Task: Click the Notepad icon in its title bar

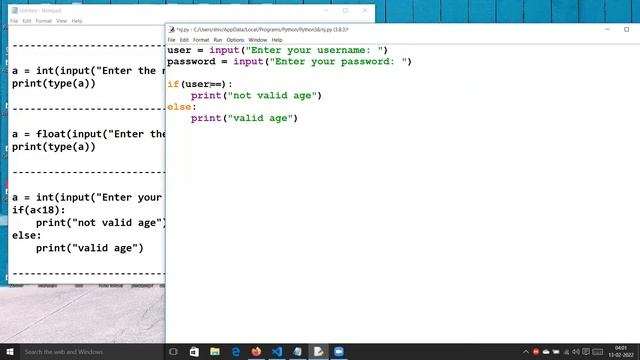Action: click(15, 10)
